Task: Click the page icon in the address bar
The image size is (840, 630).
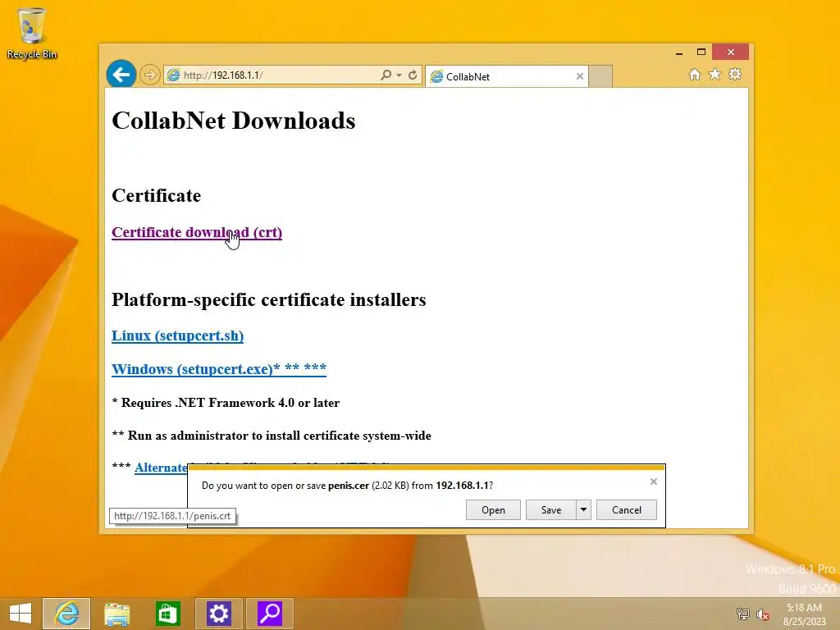Action: click(x=173, y=75)
